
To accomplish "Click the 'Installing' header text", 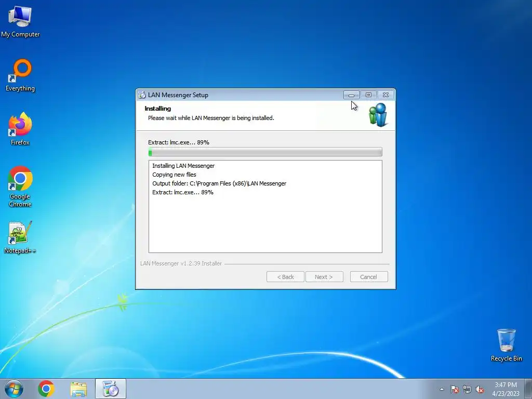I will coord(158,109).
